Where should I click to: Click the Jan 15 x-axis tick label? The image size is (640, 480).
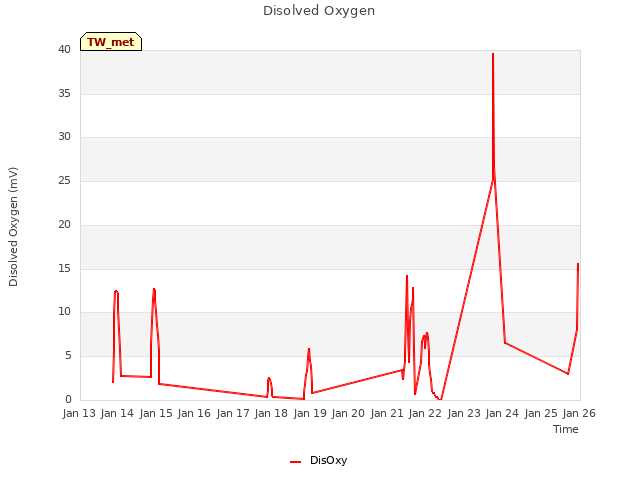coord(156,413)
